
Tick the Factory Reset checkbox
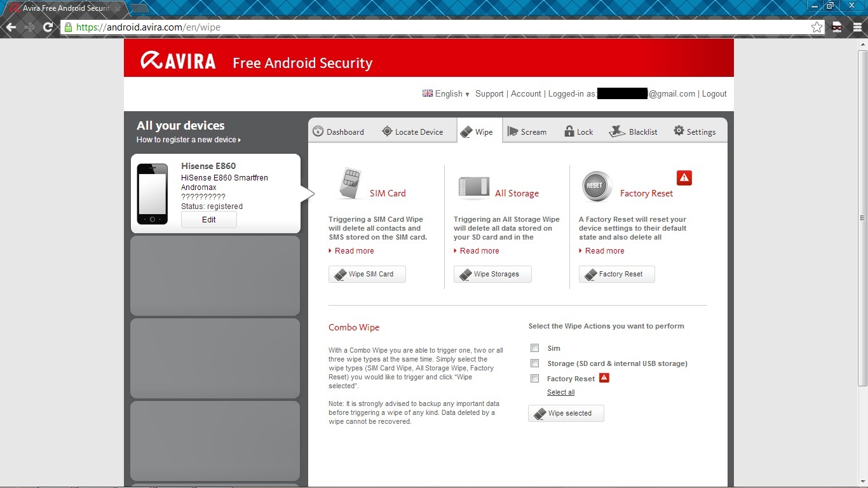pos(535,379)
